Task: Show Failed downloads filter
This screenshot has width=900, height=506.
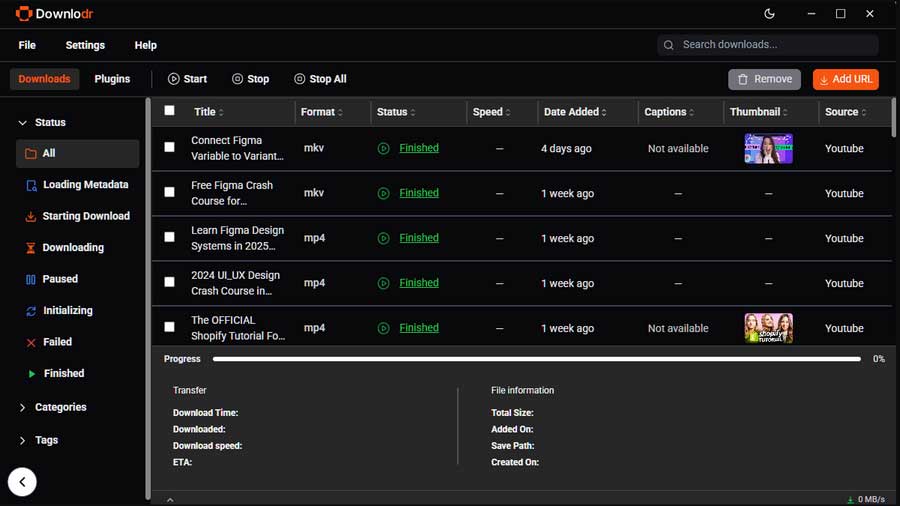Action: tap(77, 342)
